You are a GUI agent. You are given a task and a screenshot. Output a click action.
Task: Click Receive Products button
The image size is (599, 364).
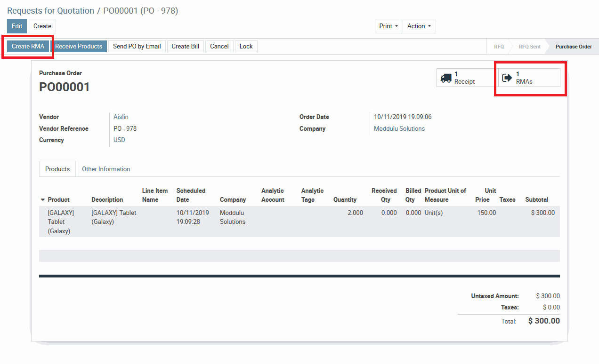pyautogui.click(x=79, y=47)
